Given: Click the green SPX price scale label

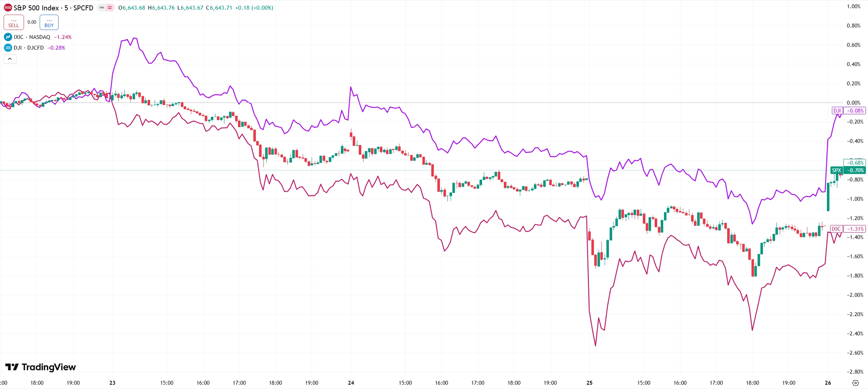Looking at the screenshot, I should pyautogui.click(x=837, y=170).
